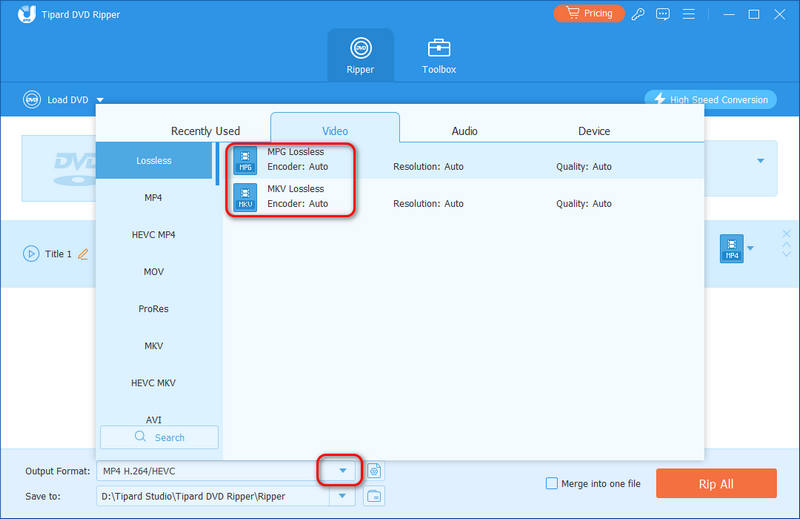
Task: Click the search magnifier icon
Action: coord(140,437)
